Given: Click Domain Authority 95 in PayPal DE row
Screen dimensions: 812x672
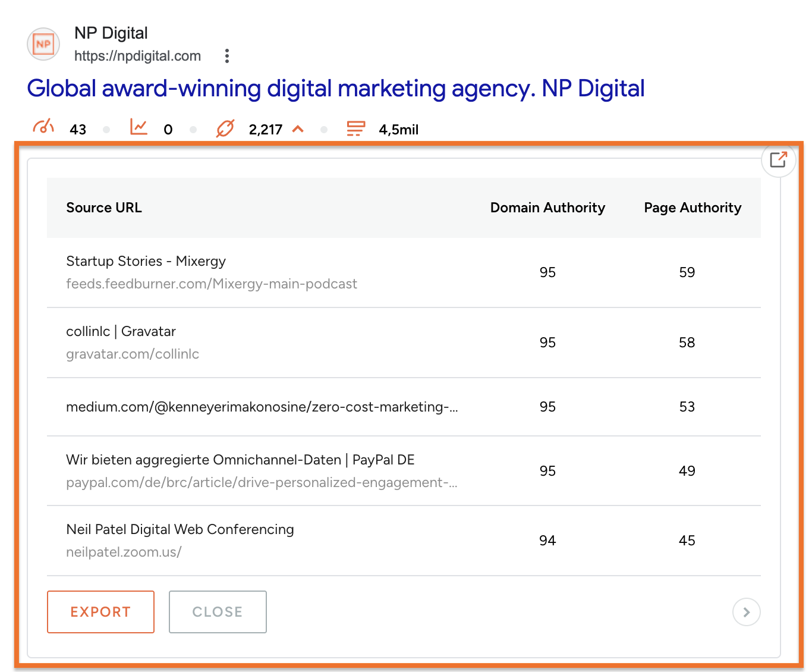Looking at the screenshot, I should coord(547,471).
